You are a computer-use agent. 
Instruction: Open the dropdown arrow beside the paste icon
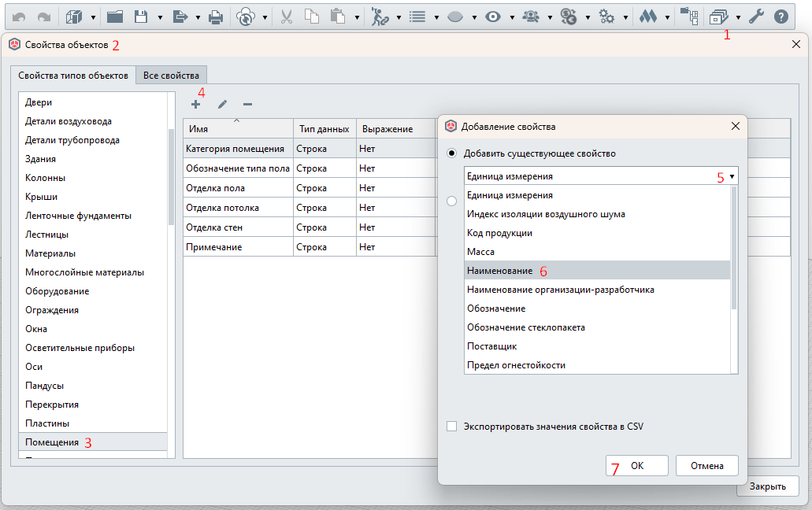pos(357,17)
